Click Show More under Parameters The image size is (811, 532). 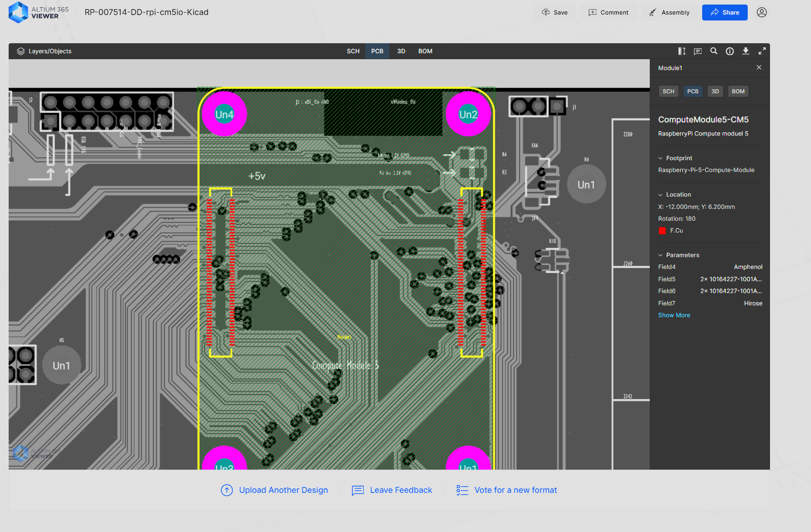674,315
